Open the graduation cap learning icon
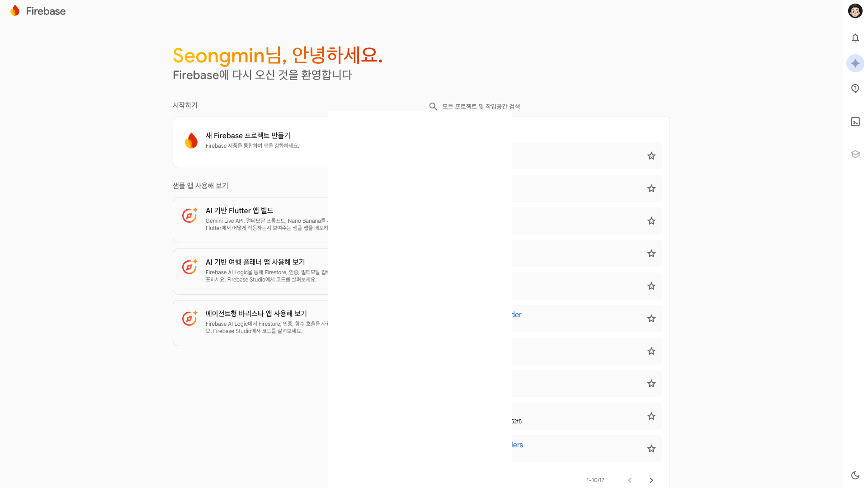 tap(855, 154)
